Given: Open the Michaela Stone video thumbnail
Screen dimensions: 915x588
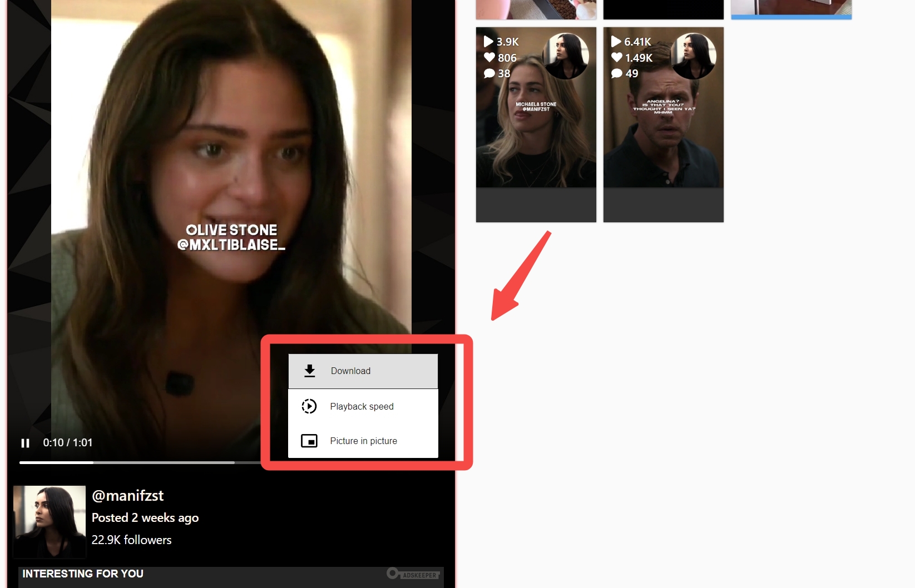Looking at the screenshot, I should pos(536,124).
